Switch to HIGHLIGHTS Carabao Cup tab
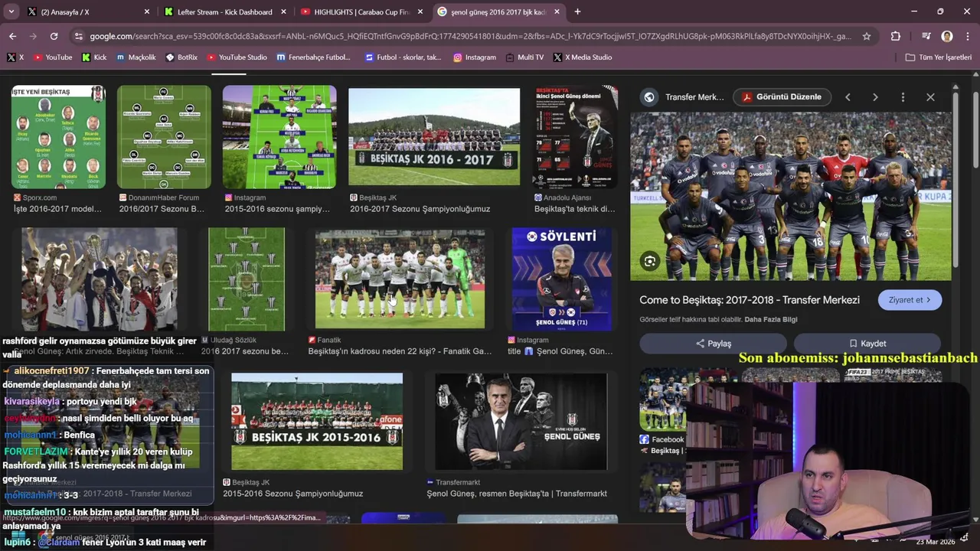The image size is (980, 551). [361, 11]
